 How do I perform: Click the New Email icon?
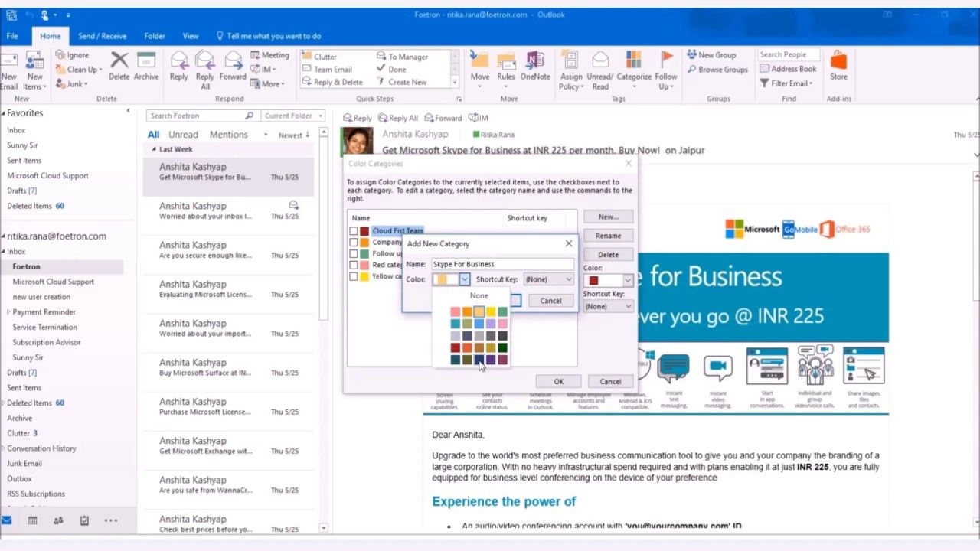[x=8, y=61]
